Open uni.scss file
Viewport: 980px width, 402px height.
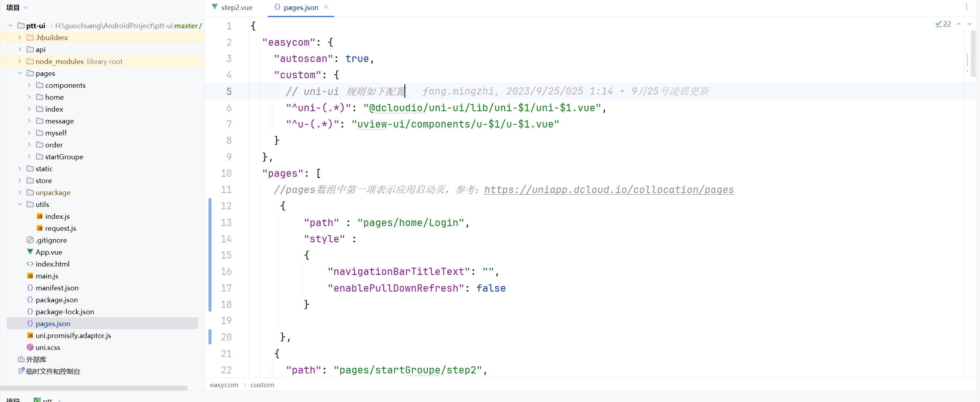pyautogui.click(x=48, y=347)
